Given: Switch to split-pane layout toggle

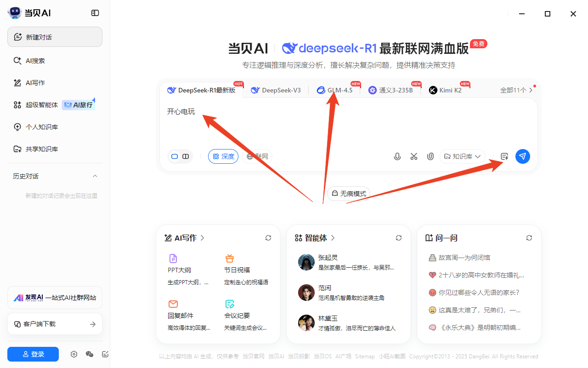Looking at the screenshot, I should [186, 156].
